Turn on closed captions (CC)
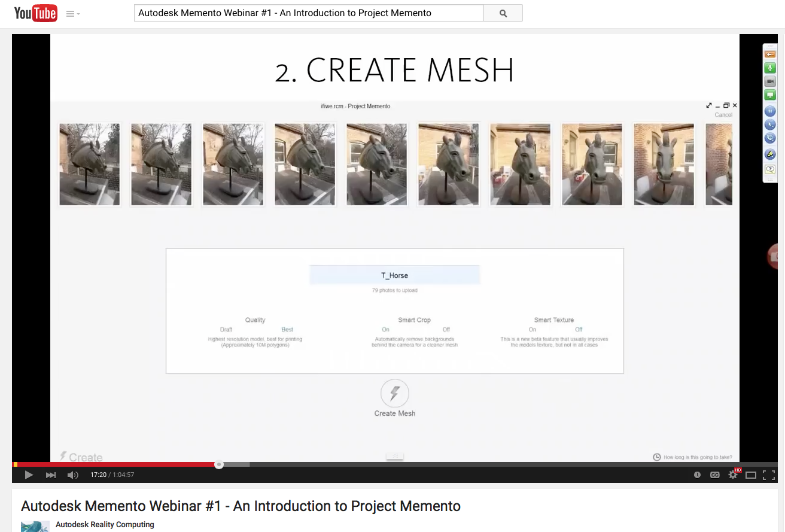 [x=714, y=475]
